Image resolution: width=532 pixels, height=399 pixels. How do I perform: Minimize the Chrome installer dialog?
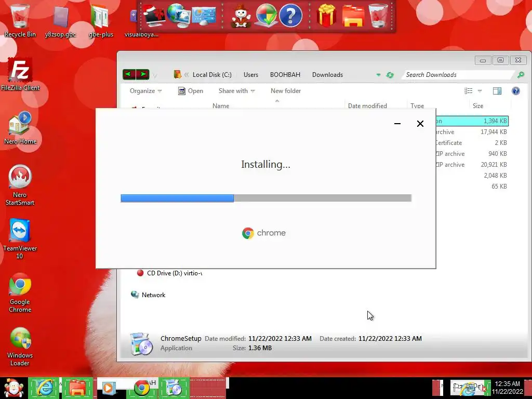(x=397, y=124)
